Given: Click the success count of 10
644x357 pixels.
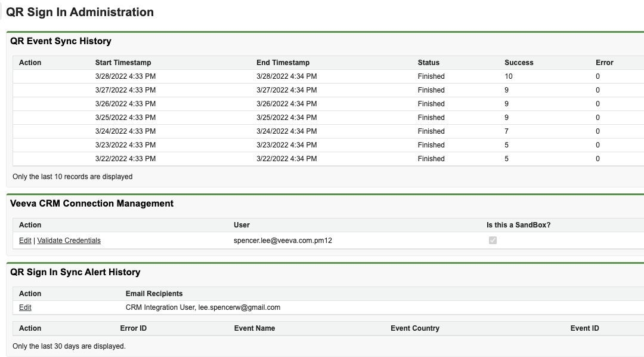Looking at the screenshot, I should [x=508, y=76].
